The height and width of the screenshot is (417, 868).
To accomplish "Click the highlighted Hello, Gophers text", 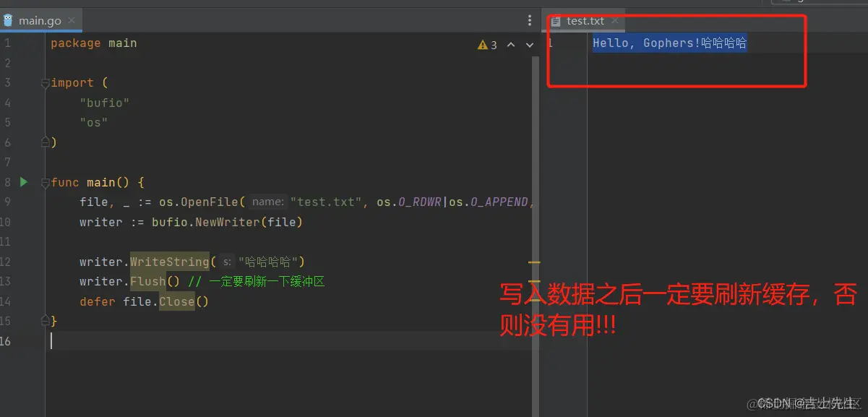I will (669, 43).
